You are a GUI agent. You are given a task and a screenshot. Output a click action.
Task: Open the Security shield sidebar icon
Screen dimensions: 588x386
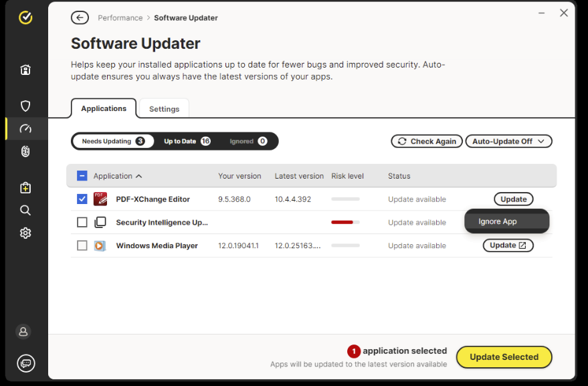[x=25, y=106]
